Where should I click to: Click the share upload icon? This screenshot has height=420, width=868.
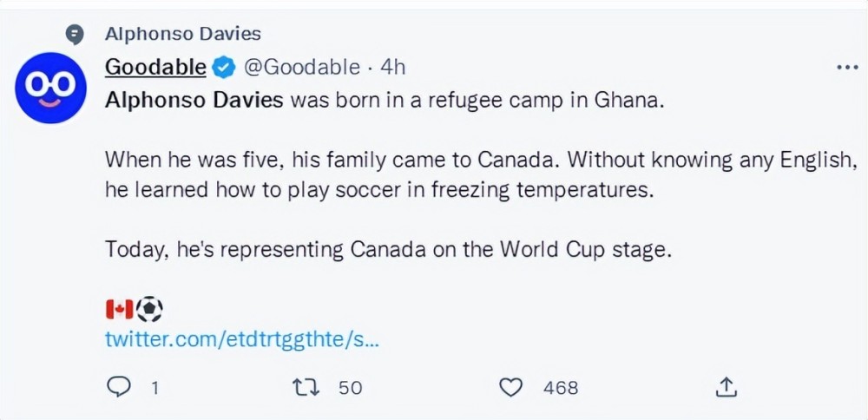coord(727,387)
